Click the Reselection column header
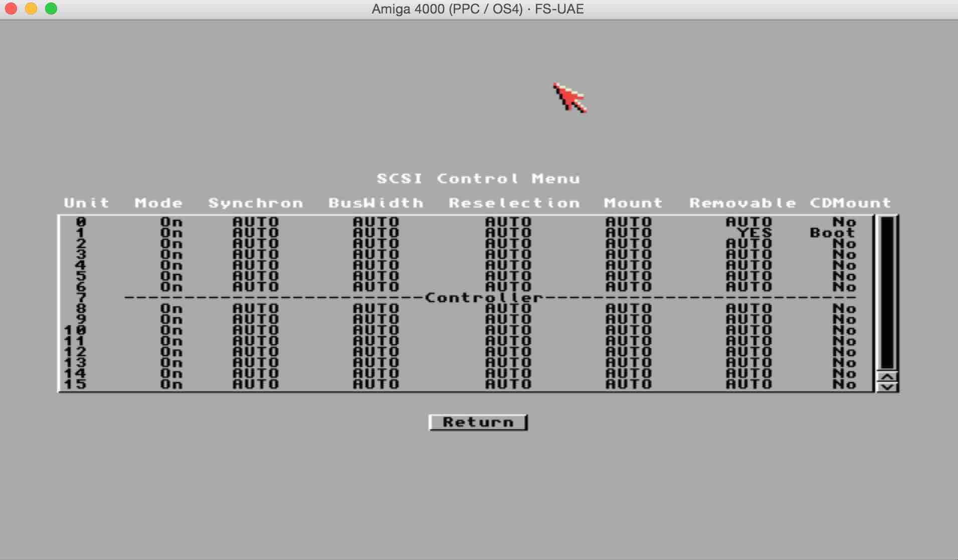The width and height of the screenshot is (958, 560). 514,203
